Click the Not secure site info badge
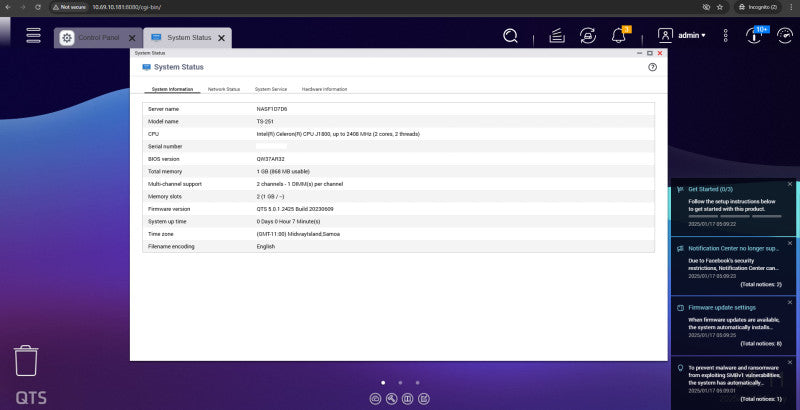This screenshot has height=410, width=800. click(x=69, y=7)
